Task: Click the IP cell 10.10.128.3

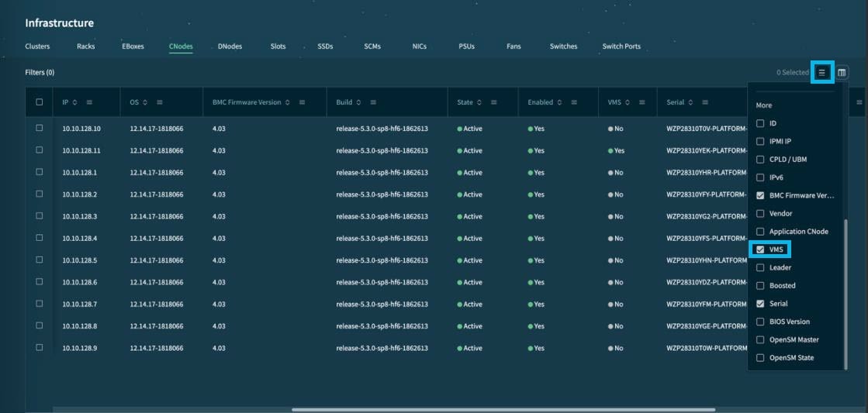Action: 80,216
